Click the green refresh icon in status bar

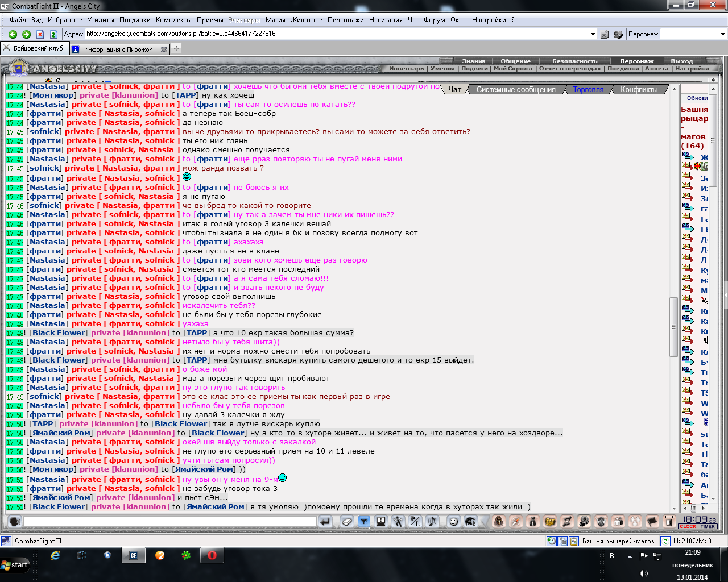[665, 541]
